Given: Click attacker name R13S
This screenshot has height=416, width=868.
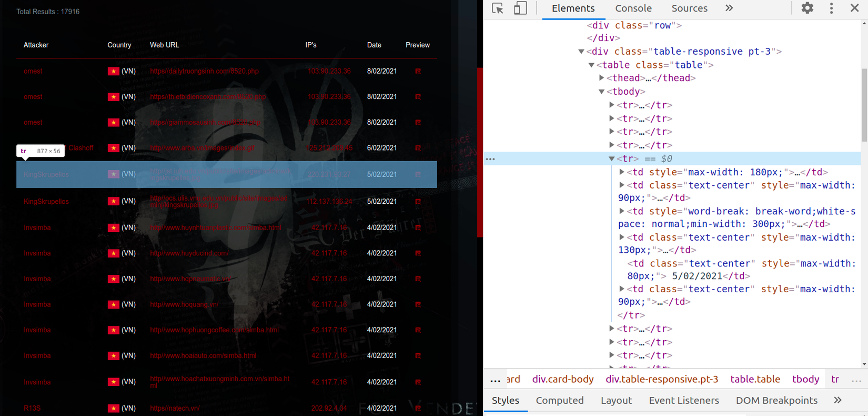Looking at the screenshot, I should [32, 408].
